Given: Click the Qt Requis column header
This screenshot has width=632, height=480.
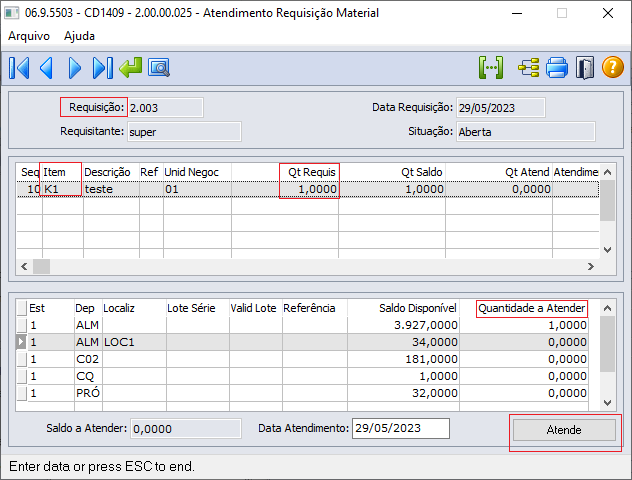Looking at the screenshot, I should pos(285,172).
